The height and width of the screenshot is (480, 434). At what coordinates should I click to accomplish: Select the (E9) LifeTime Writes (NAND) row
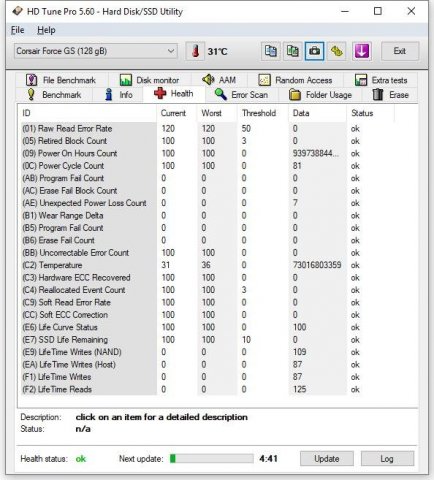[207, 352]
